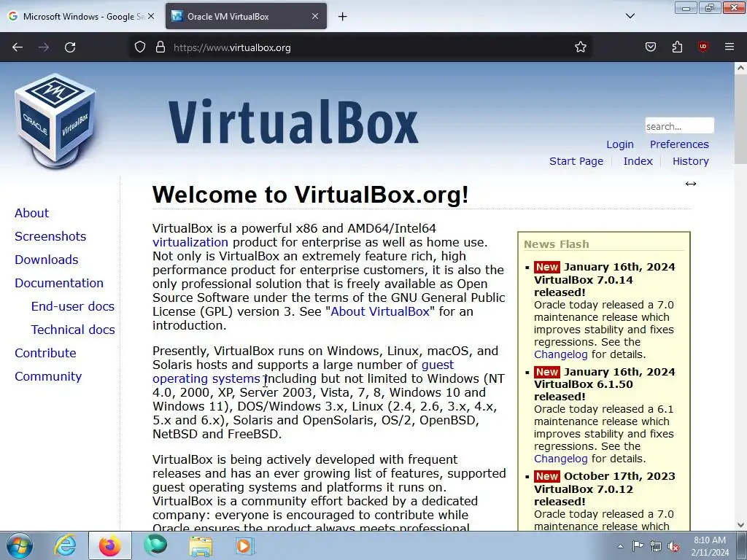Click the VirtualBox 7.0.14 released headline
747x560 pixels.
583,286
